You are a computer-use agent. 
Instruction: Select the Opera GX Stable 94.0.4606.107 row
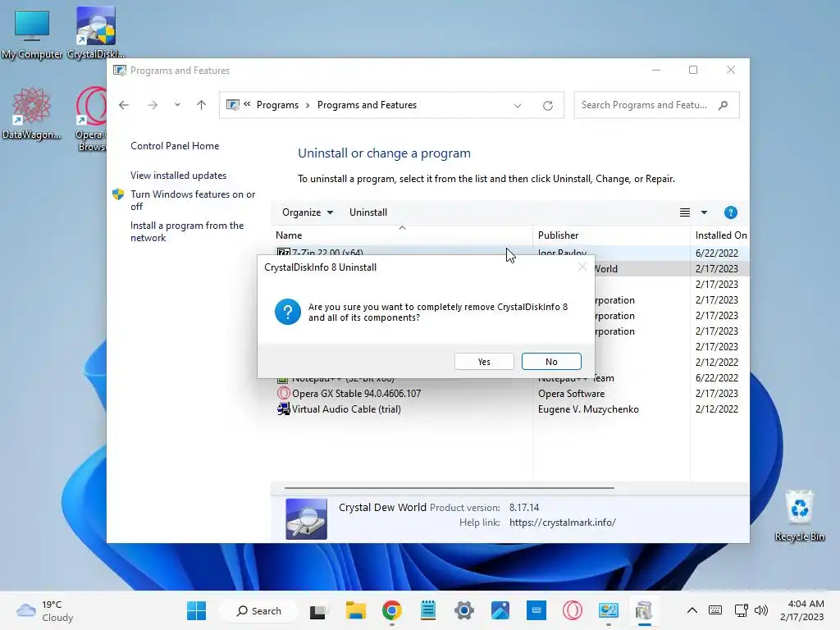pos(509,393)
